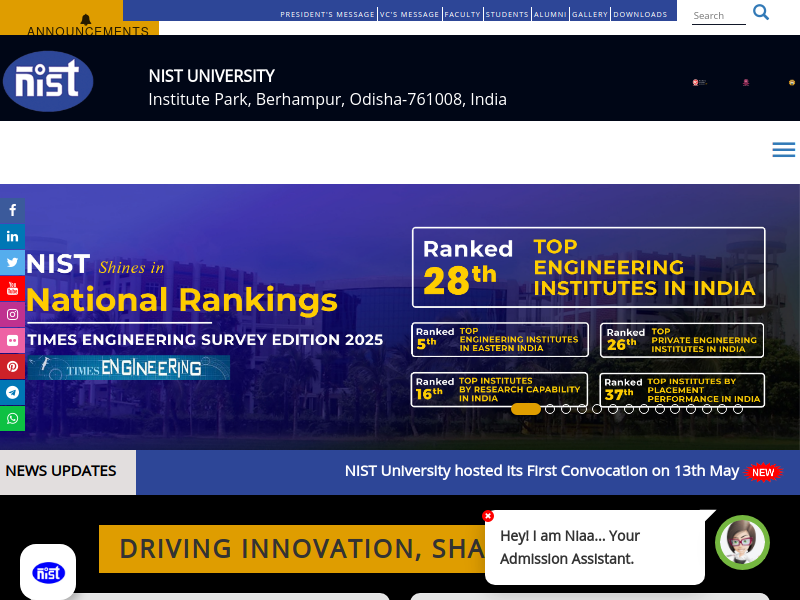The width and height of the screenshot is (800, 600).
Task: Click the Search input field
Action: (718, 16)
